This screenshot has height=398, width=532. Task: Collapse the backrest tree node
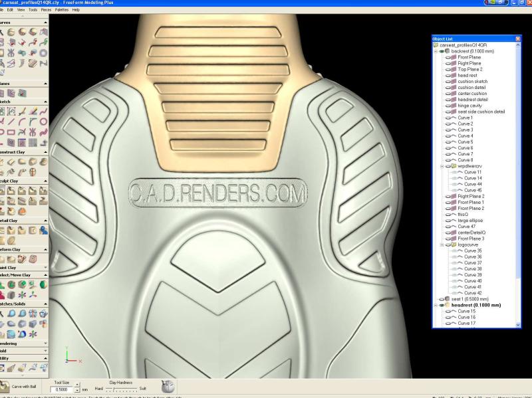tap(436, 51)
